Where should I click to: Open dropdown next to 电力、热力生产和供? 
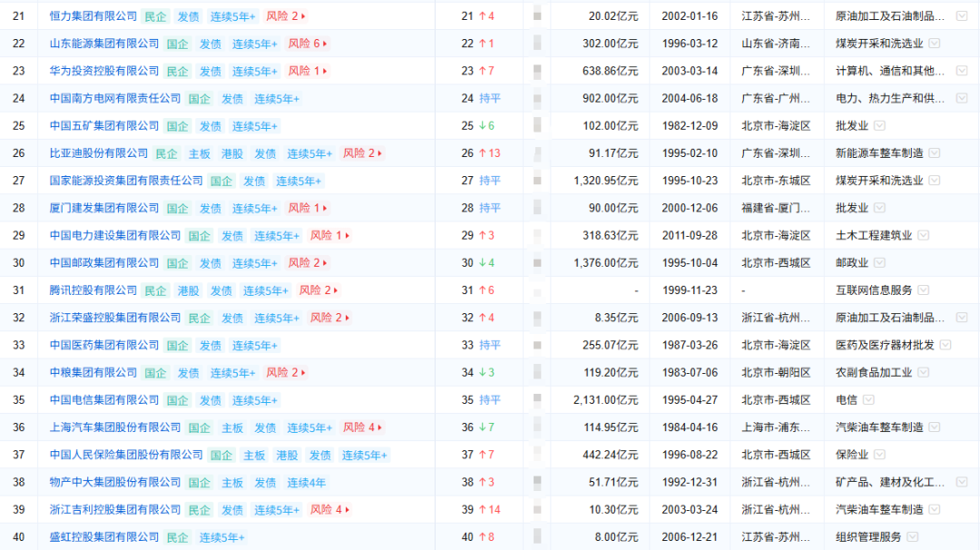tap(962, 99)
